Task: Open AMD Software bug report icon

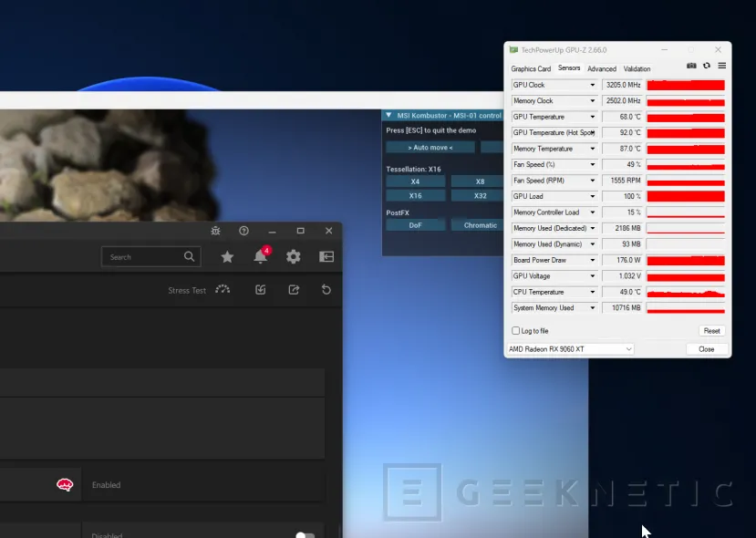Action: [215, 231]
